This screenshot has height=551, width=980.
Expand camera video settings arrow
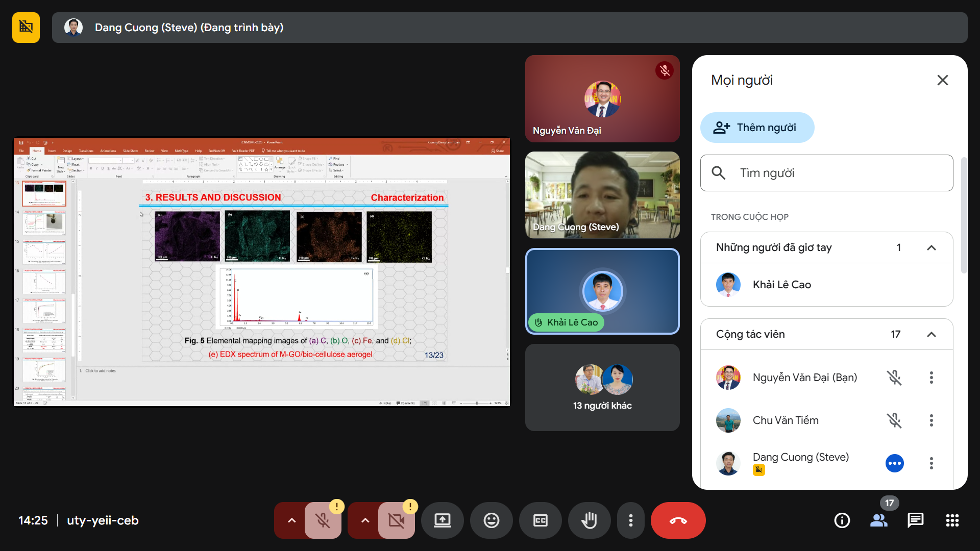point(365,520)
